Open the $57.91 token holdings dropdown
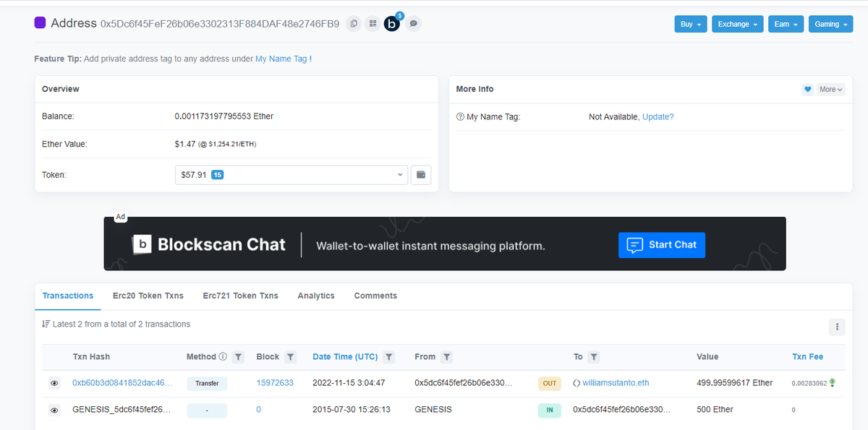The image size is (868, 430). click(x=292, y=175)
